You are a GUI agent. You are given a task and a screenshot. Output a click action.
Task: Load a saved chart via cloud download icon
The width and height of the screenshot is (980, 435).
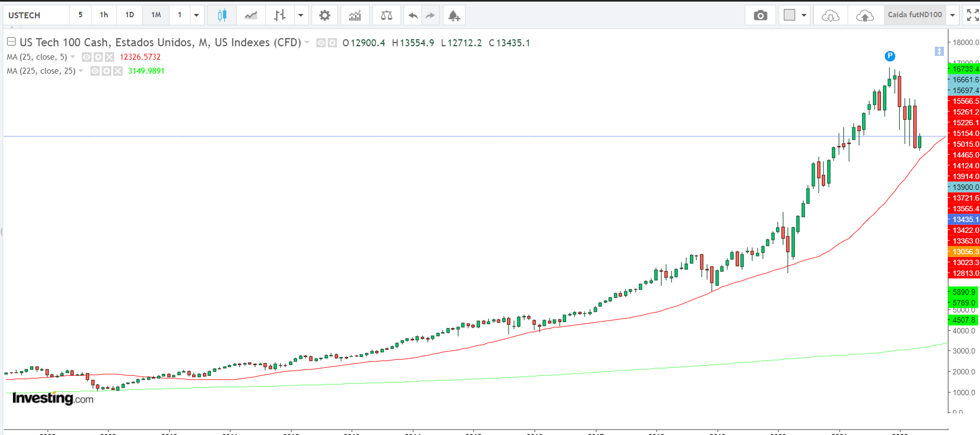point(830,16)
